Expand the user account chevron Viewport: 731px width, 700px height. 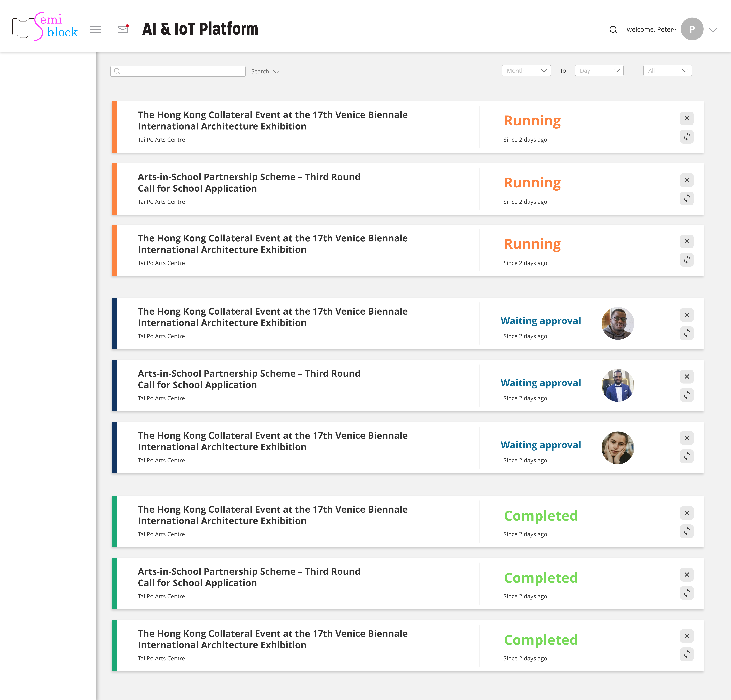(713, 30)
